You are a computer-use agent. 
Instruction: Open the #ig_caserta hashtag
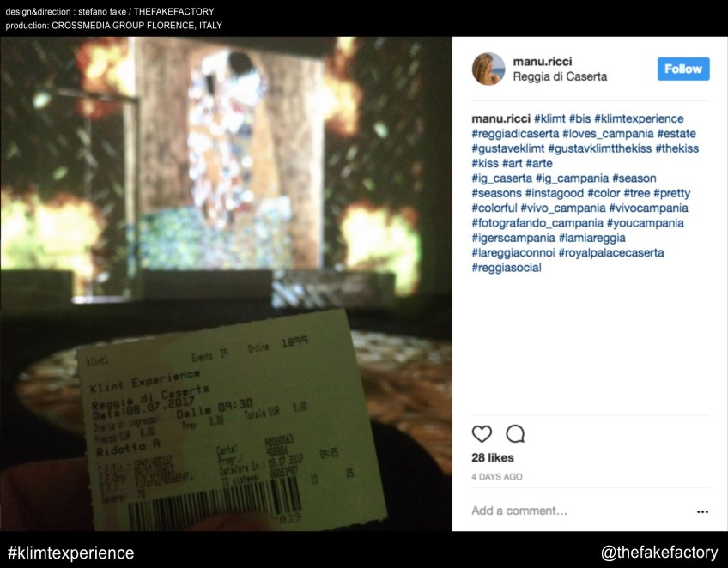point(502,178)
